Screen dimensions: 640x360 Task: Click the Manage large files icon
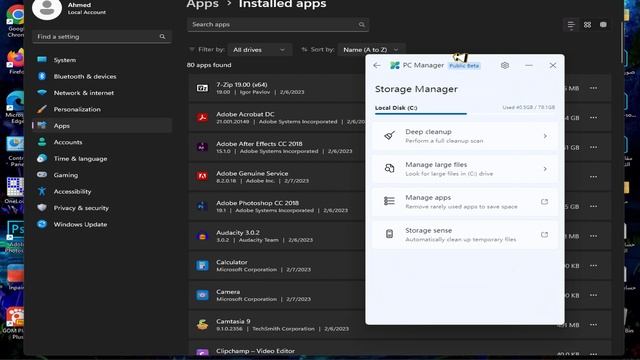(x=389, y=169)
